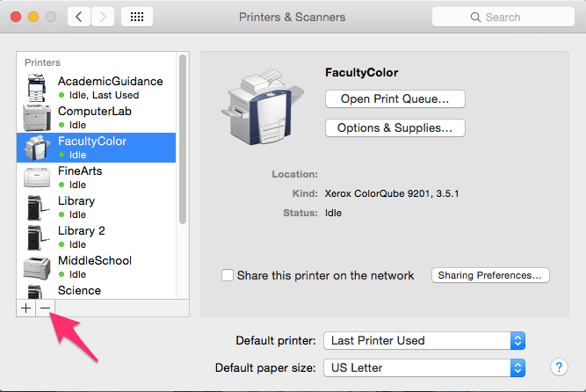
Task: Open Print Queue for FacultyColor
Action: (394, 98)
